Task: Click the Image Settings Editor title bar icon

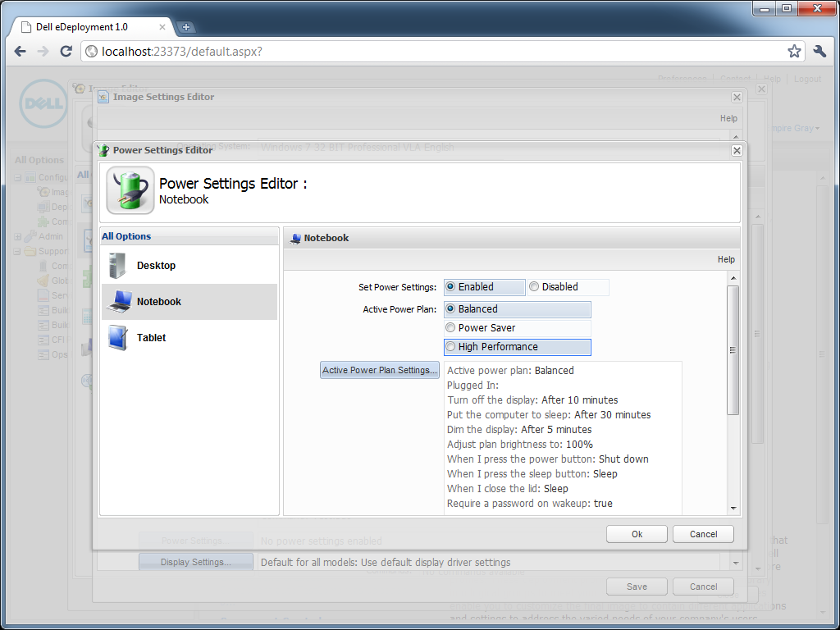Action: 103,97
